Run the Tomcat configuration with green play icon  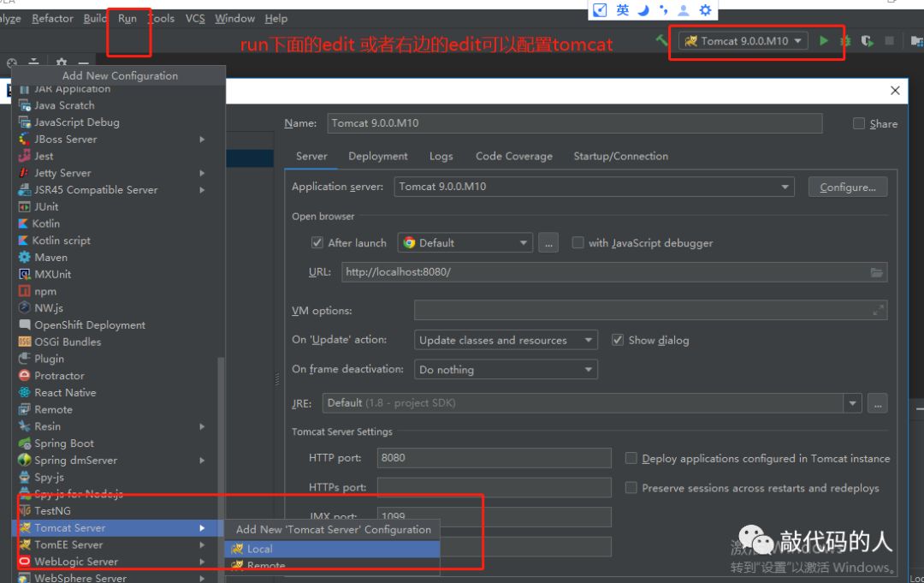tap(823, 41)
